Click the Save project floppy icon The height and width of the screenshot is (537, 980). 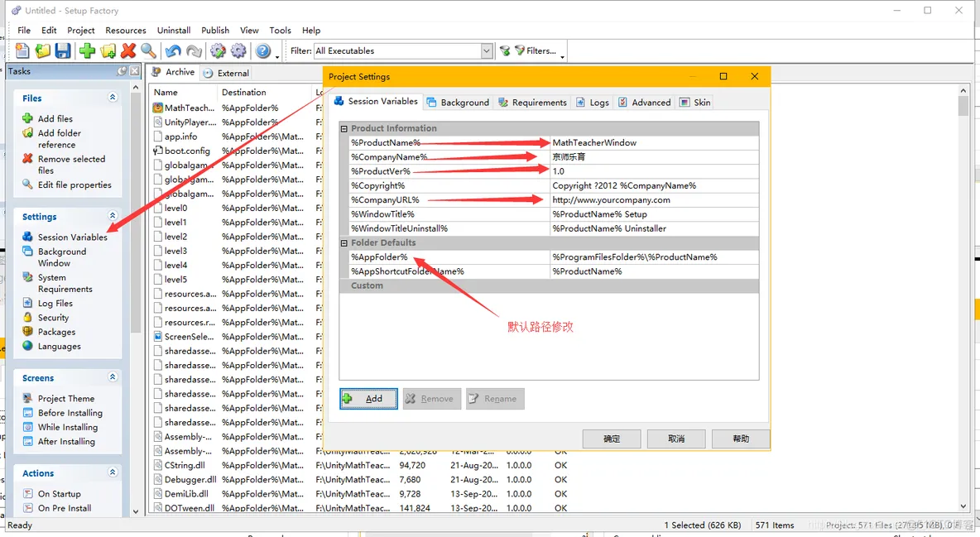tap(63, 50)
